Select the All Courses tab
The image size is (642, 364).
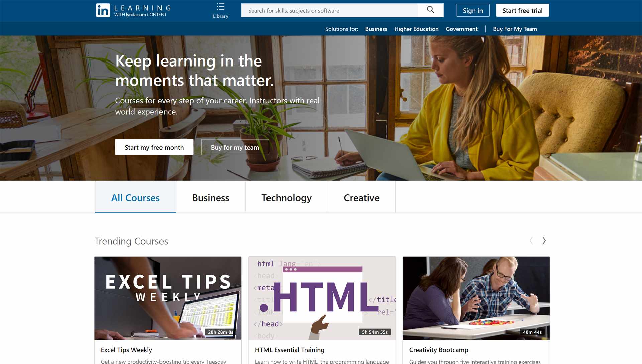point(135,197)
